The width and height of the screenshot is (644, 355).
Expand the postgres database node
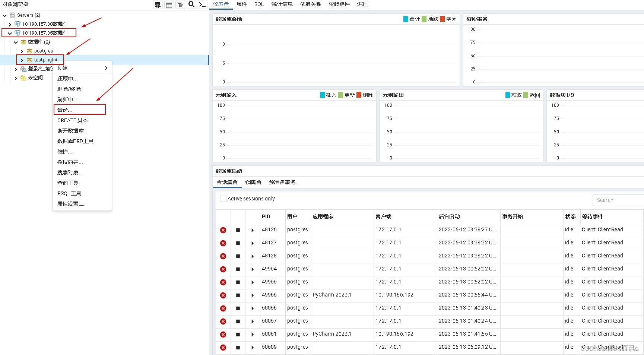22,51
